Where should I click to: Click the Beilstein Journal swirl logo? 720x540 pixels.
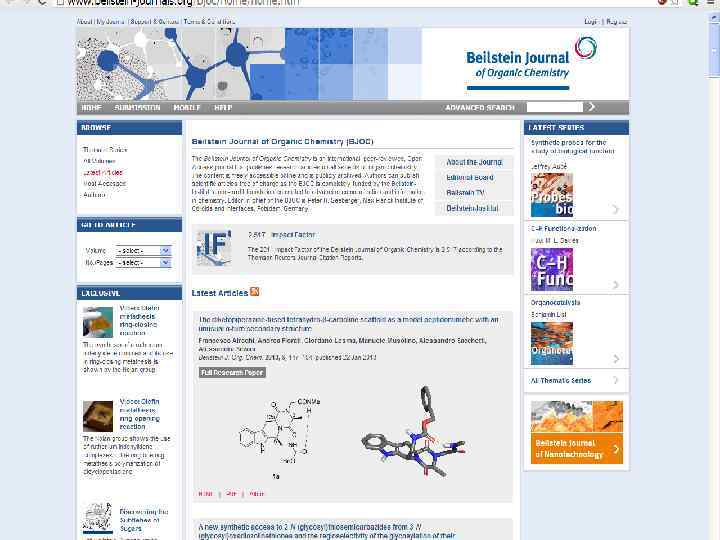[585, 48]
